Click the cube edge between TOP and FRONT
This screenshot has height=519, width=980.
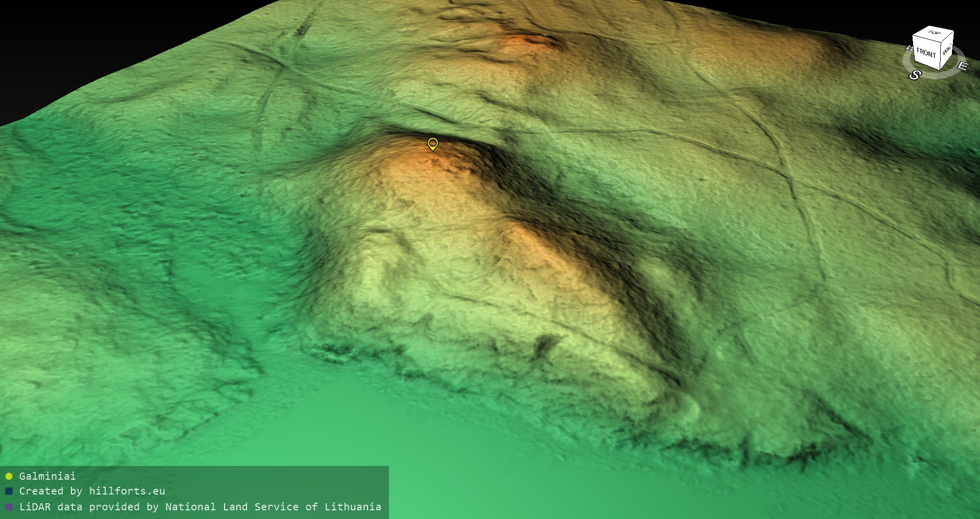coord(926,39)
